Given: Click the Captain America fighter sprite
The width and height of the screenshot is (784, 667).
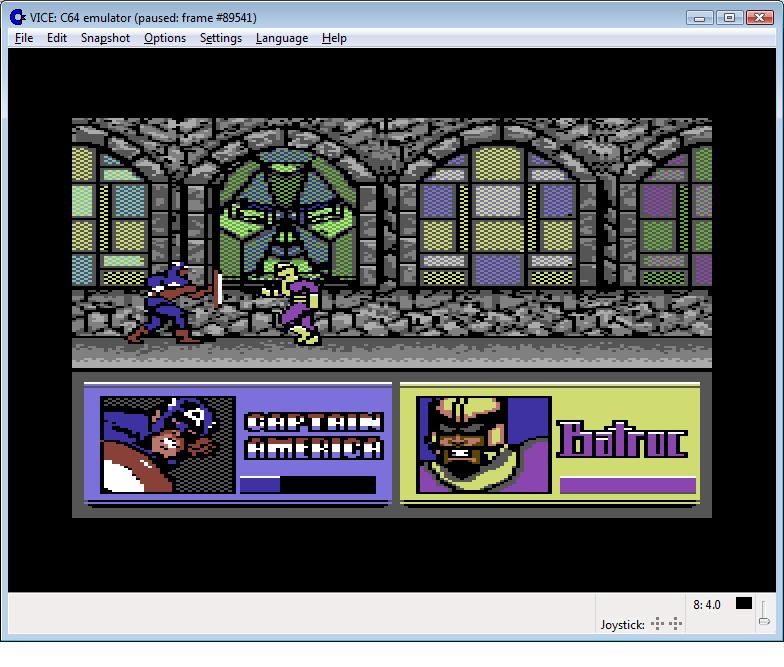Looking at the screenshot, I should (x=175, y=302).
